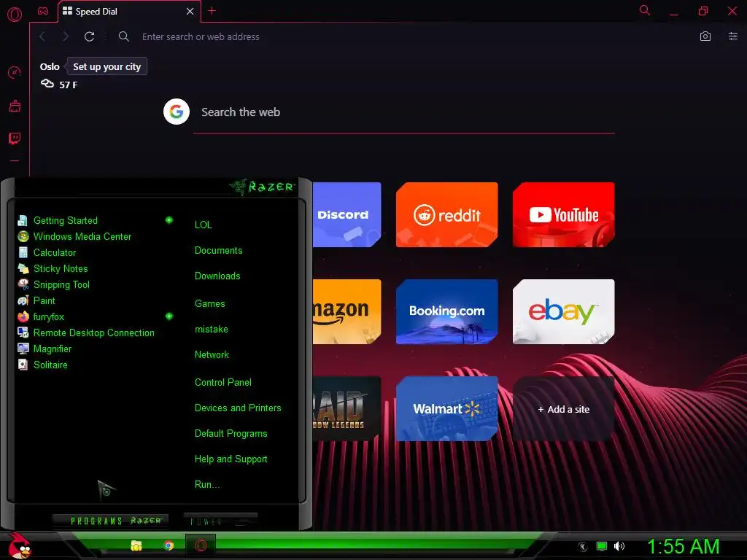The width and height of the screenshot is (747, 560).
Task: Open Twitch icon in sidebar
Action: pos(15,139)
